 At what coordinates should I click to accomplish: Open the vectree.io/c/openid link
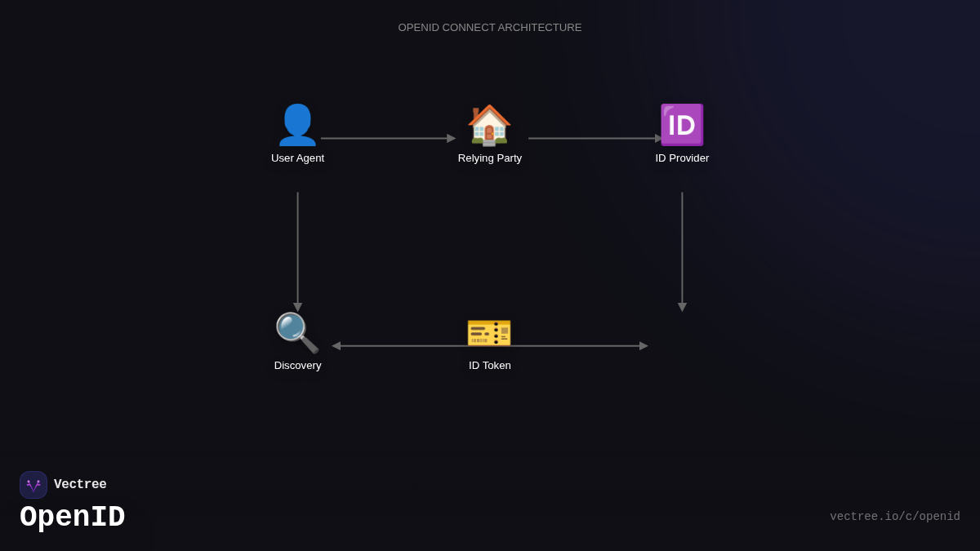(x=895, y=516)
